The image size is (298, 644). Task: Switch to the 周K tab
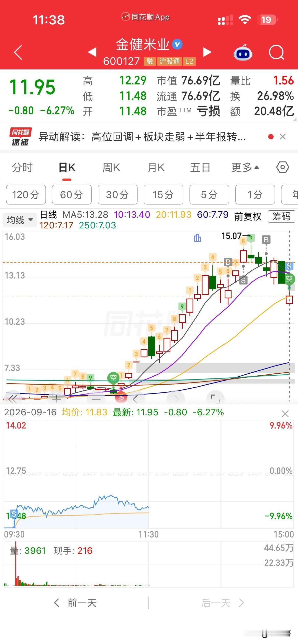click(x=111, y=168)
